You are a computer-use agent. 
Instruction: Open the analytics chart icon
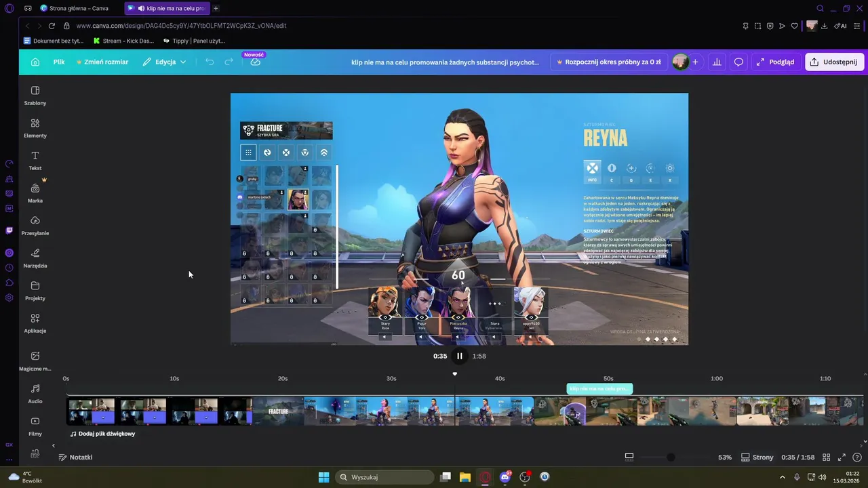[717, 62]
